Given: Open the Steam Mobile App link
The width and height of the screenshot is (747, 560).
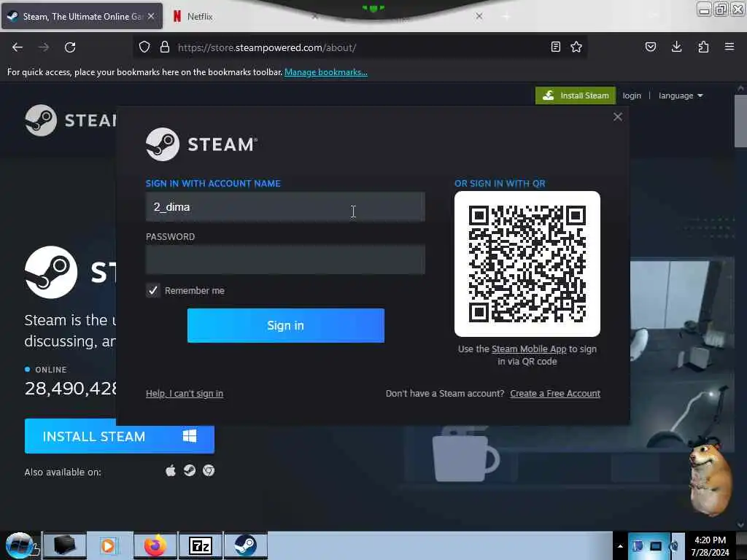Looking at the screenshot, I should click(529, 349).
